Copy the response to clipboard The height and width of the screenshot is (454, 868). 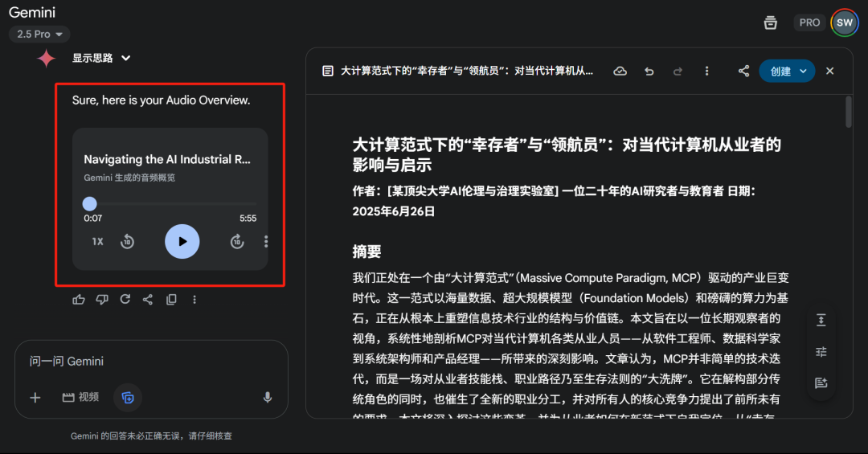pos(171,299)
